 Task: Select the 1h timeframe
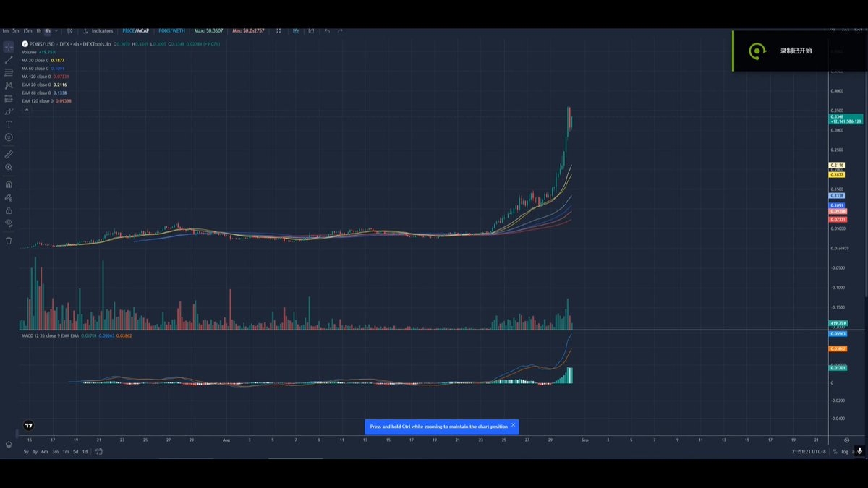click(x=39, y=30)
